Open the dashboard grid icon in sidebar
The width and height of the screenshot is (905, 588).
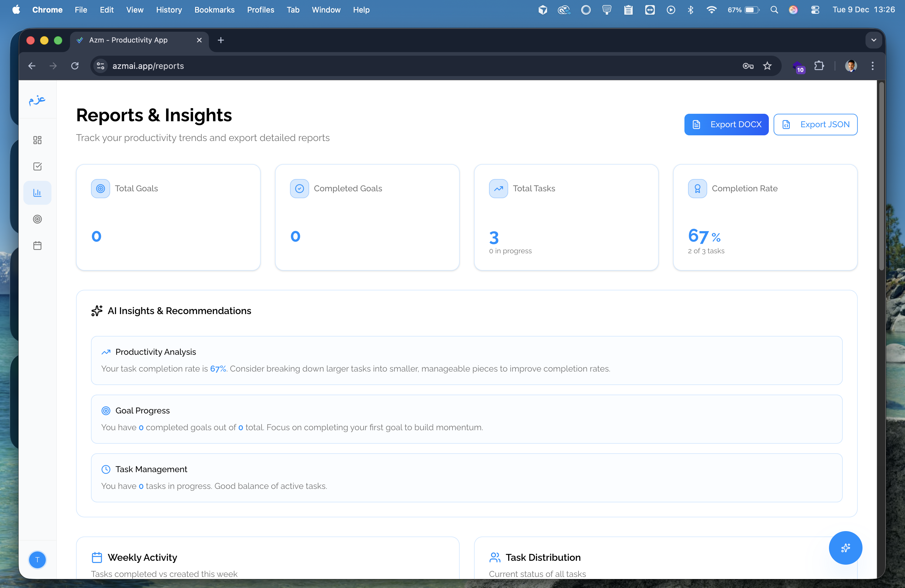coord(37,140)
